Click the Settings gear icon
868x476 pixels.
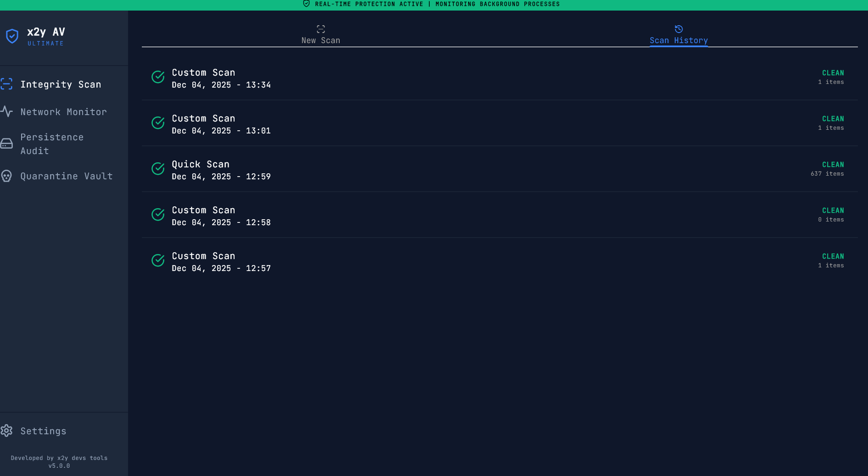pos(6,431)
